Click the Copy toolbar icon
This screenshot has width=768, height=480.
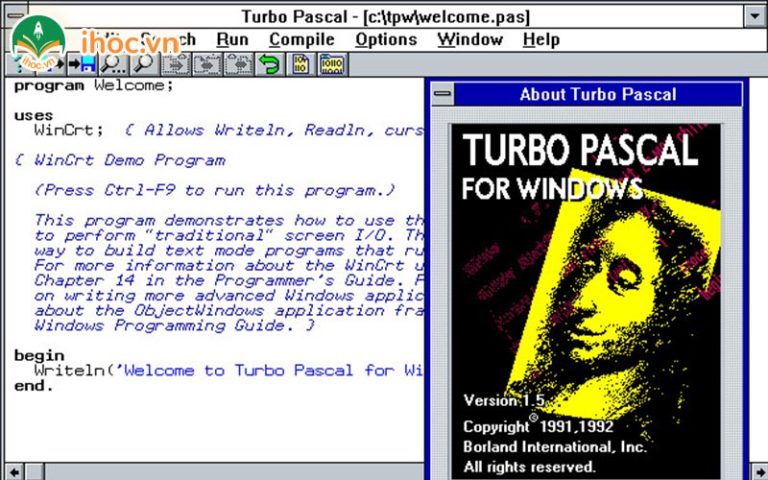tap(206, 64)
